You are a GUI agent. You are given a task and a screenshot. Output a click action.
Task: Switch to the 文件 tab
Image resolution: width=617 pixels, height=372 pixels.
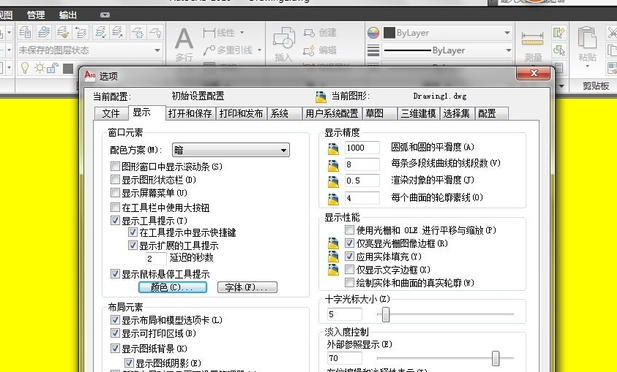coord(111,113)
